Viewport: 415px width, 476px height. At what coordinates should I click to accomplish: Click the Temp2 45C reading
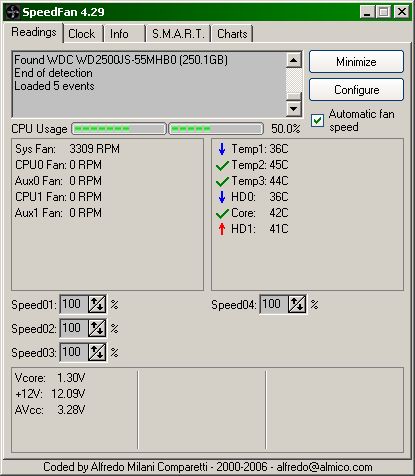point(260,165)
